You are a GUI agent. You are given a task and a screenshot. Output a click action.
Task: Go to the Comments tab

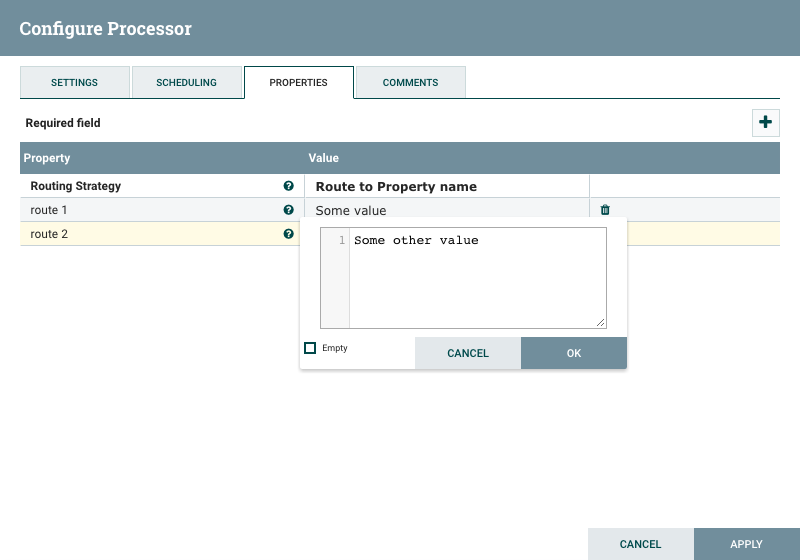coord(410,82)
